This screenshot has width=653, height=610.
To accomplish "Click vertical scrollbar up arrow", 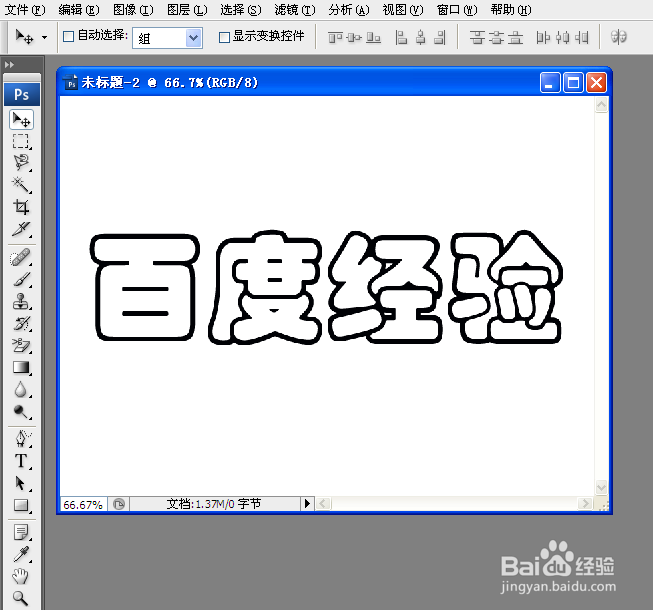I will (601, 105).
